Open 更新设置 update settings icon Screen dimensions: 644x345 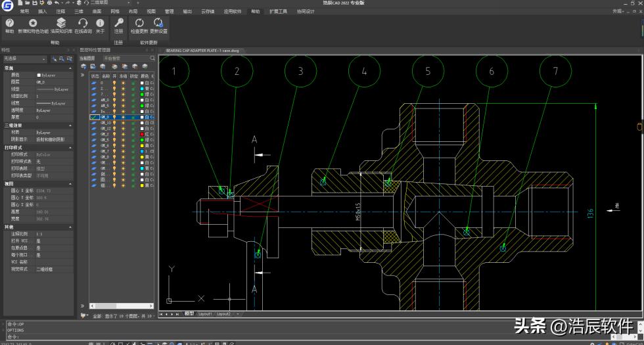coord(158,24)
